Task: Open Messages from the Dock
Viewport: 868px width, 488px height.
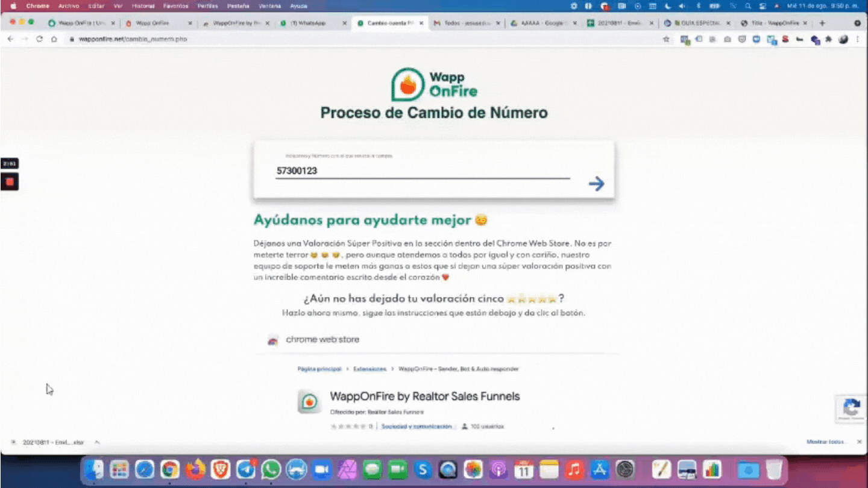Action: tap(373, 469)
